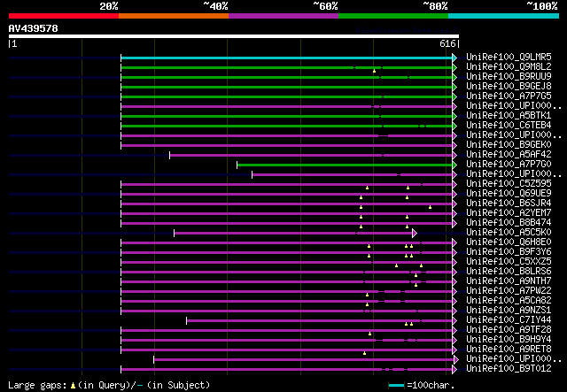567x392 pixels.
Task: Click the white AV439578 query sequence bar
Action: pos(234,36)
